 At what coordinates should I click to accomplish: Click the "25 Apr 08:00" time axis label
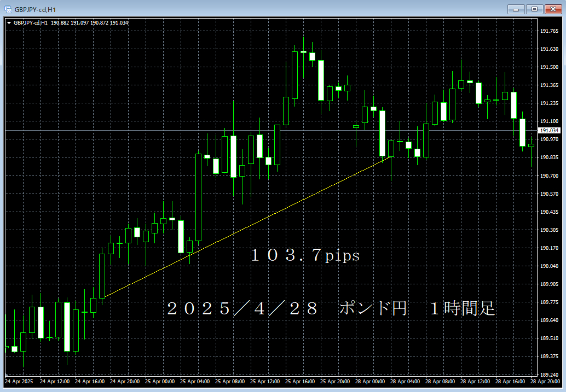tap(229, 382)
